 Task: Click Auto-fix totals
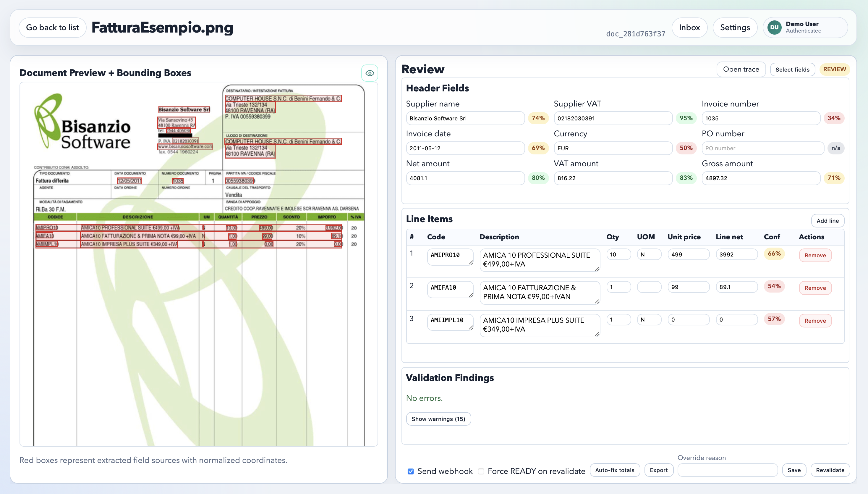point(615,470)
